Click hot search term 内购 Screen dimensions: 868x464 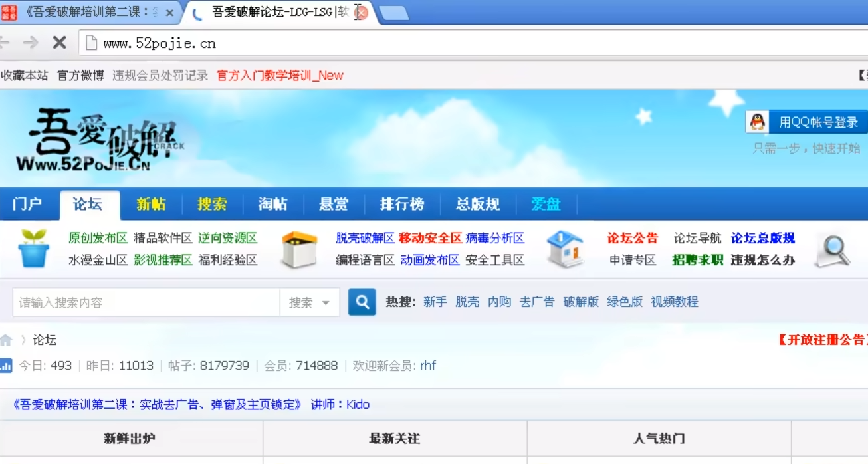click(499, 302)
